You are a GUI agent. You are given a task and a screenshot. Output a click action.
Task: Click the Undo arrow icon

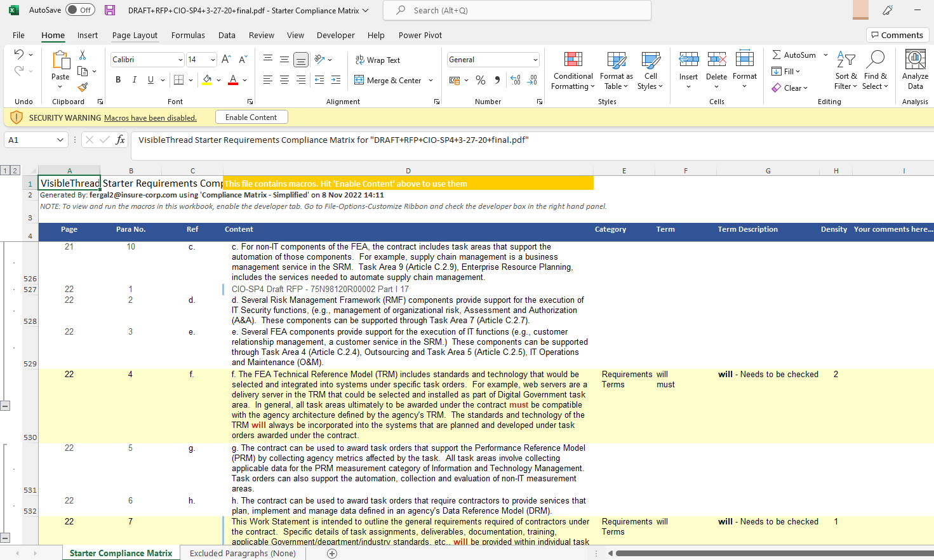pos(19,55)
